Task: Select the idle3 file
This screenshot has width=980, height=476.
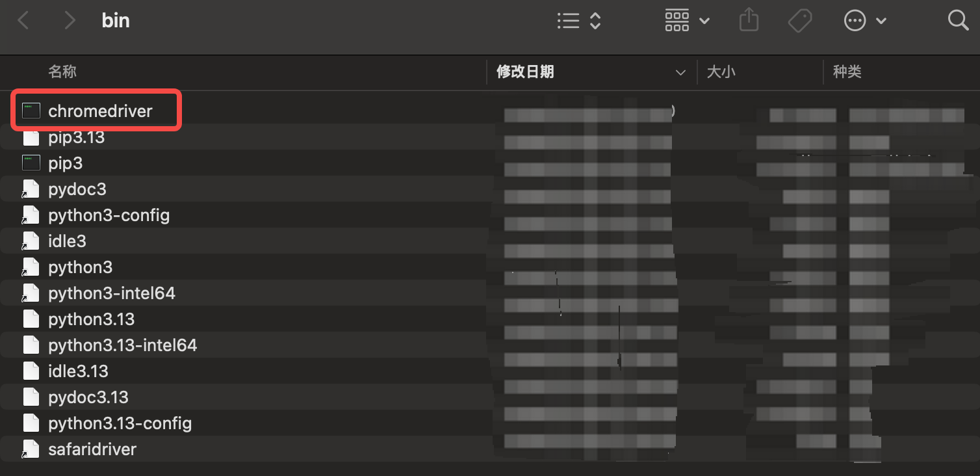Action: (67, 241)
